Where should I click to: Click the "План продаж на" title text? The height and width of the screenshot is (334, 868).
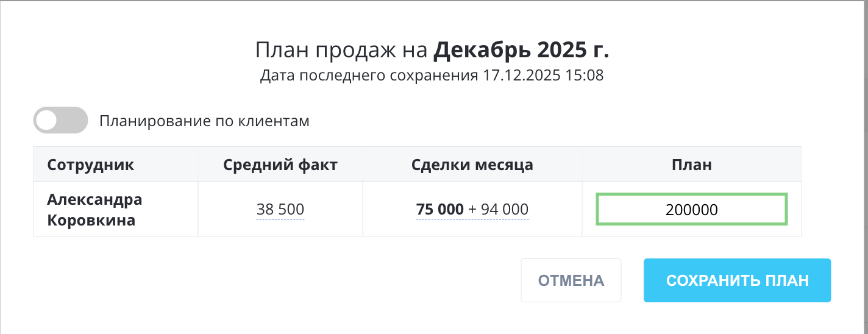[x=341, y=51]
